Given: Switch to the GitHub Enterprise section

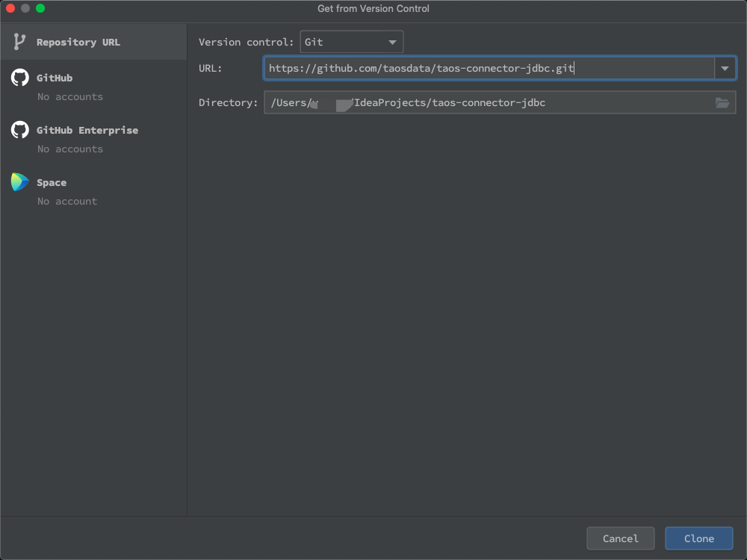Looking at the screenshot, I should (x=87, y=130).
